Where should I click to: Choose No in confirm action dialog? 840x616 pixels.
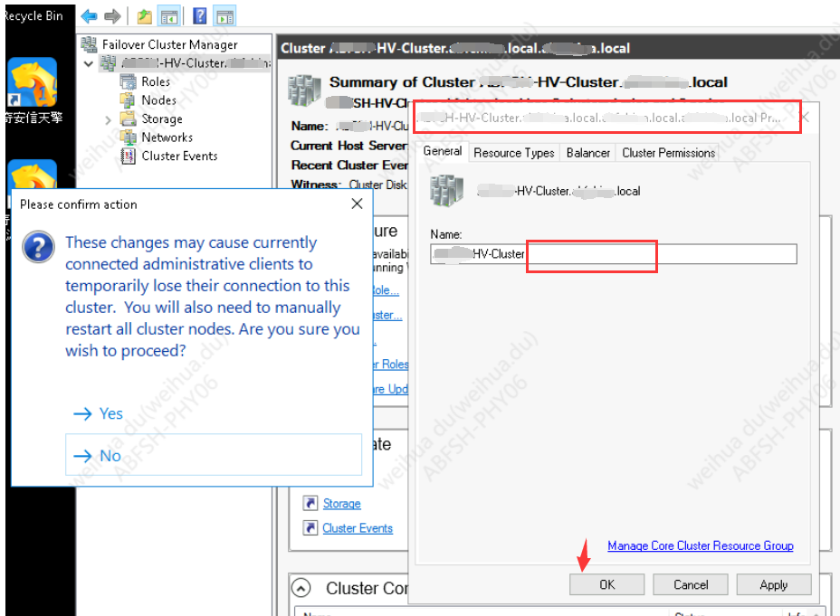[x=214, y=455]
